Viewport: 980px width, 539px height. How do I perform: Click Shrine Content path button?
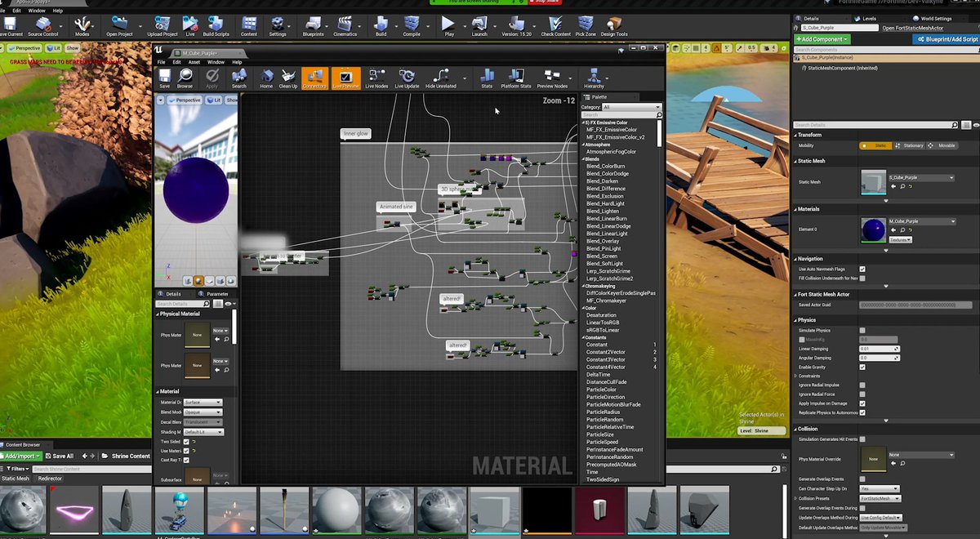pos(131,456)
